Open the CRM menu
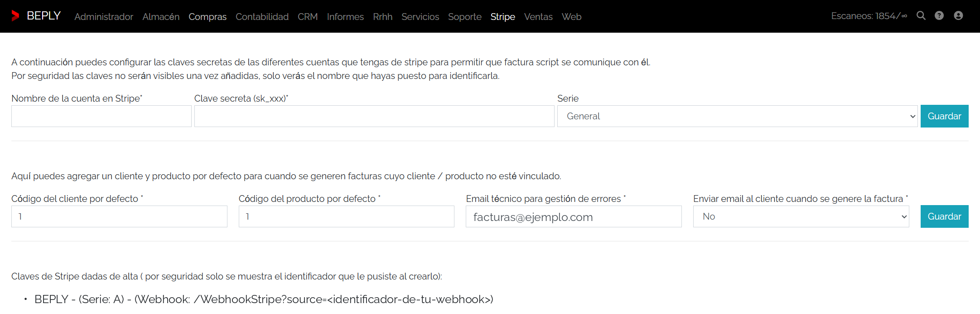The width and height of the screenshot is (980, 314). click(x=308, y=17)
